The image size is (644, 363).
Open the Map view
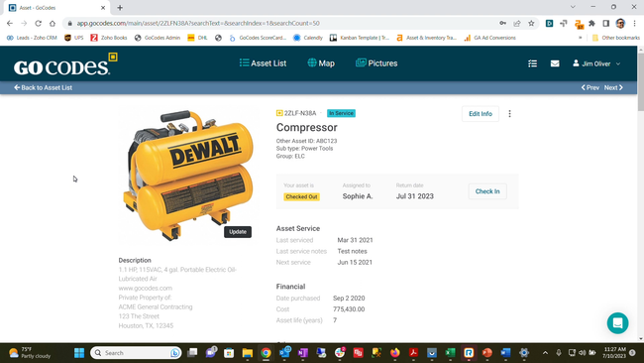[x=321, y=63]
